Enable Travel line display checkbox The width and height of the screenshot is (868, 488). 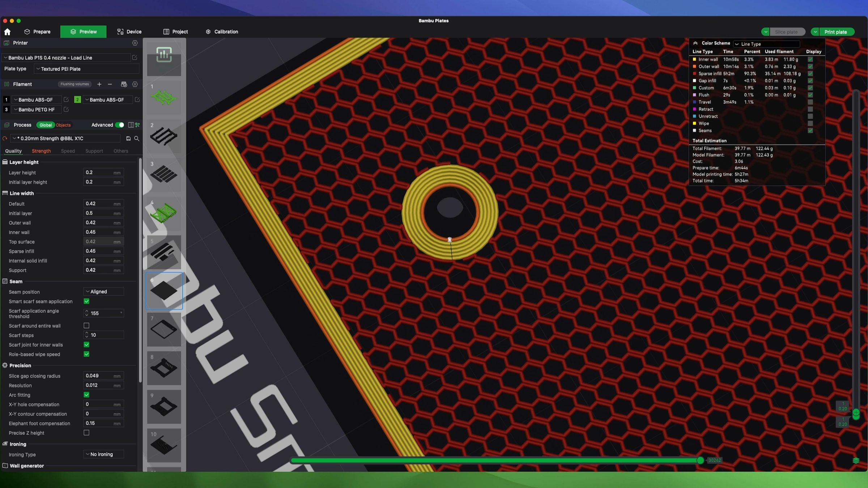point(810,102)
